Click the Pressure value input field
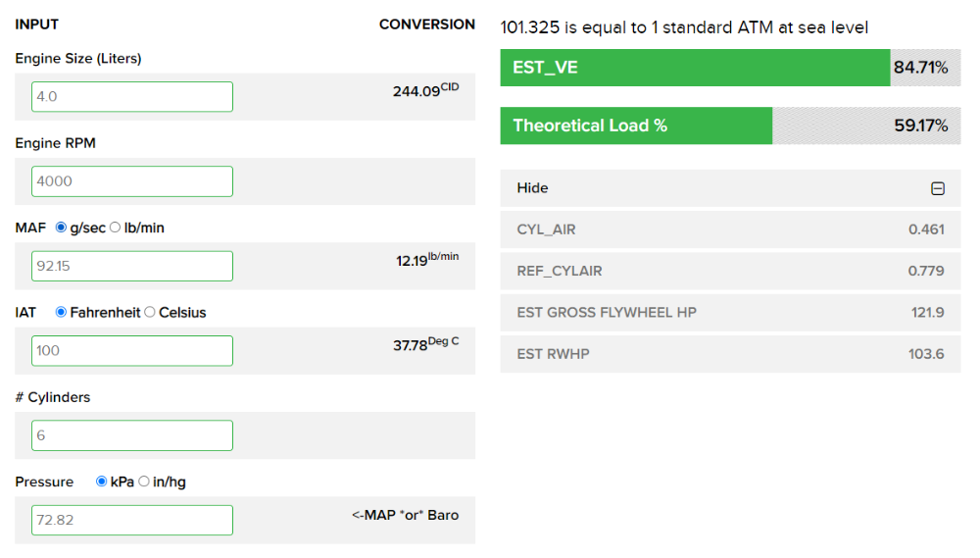Viewport: 980px width, 558px height. tap(132, 520)
